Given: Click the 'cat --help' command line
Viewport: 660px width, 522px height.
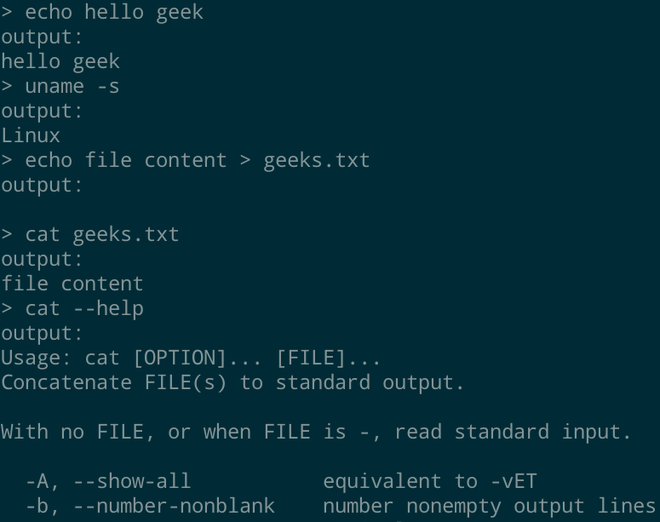Looking at the screenshot, I should pyautogui.click(x=72, y=309).
